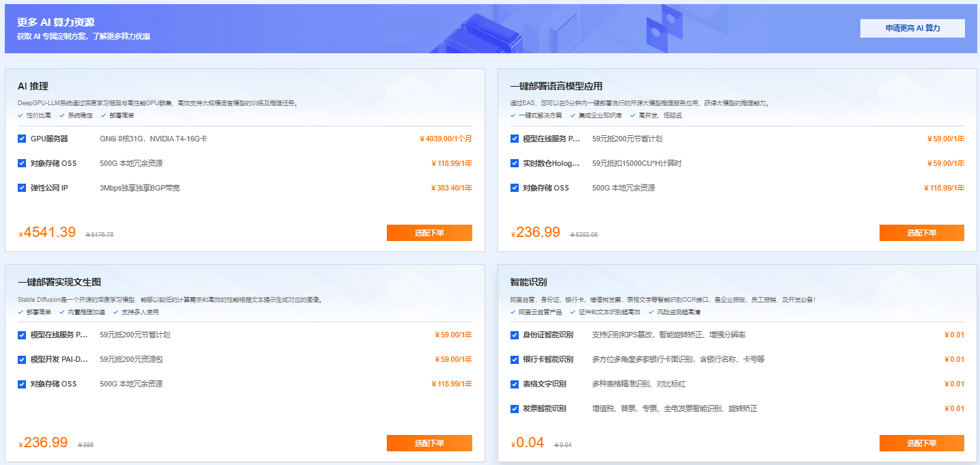
Task: Click the struck-through ¥5202.06 original price
Action: pos(584,235)
